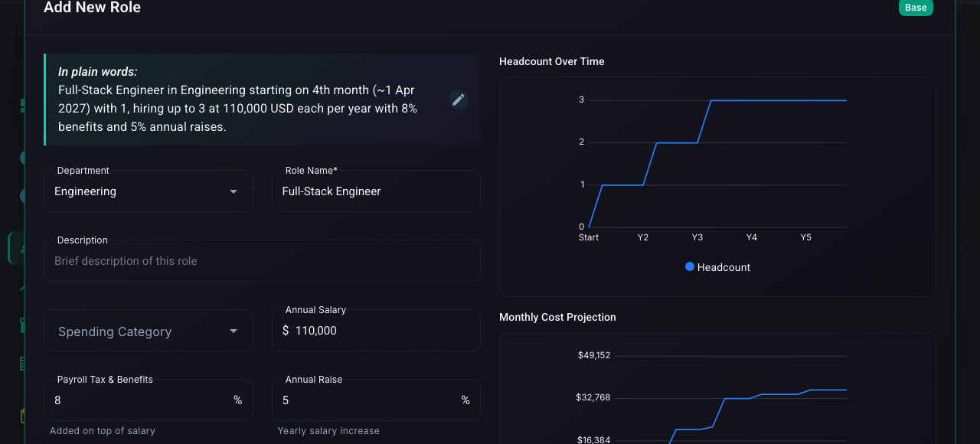
Task: Click the Base scenario badge
Action: click(x=916, y=8)
